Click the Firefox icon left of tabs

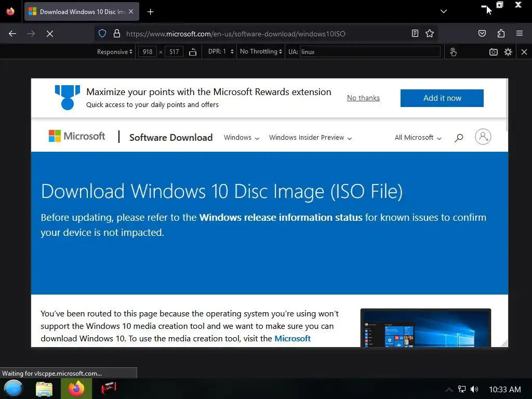[10, 11]
